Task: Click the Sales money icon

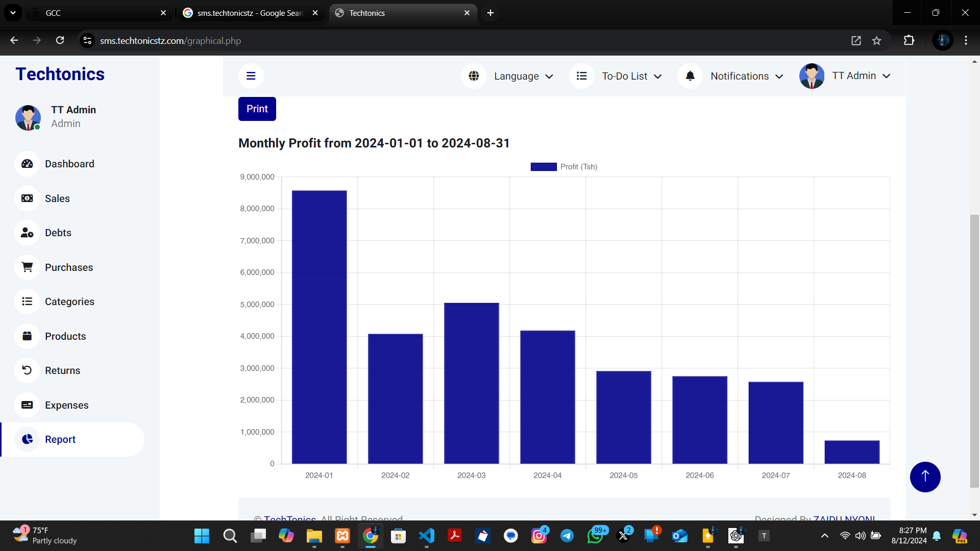Action: (27, 198)
